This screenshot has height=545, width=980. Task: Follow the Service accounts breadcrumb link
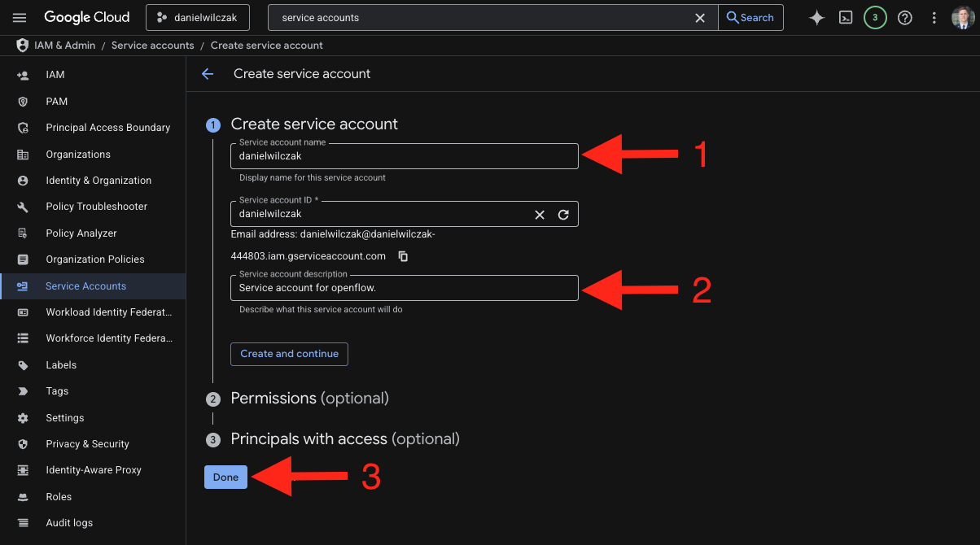point(152,46)
